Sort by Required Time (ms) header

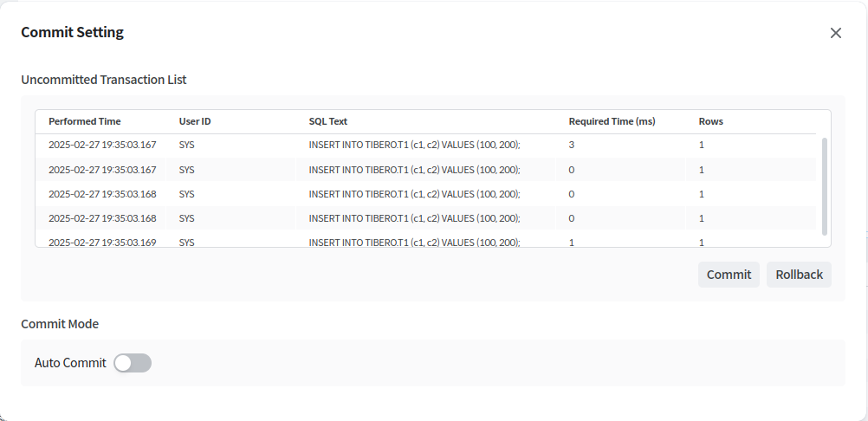point(612,121)
